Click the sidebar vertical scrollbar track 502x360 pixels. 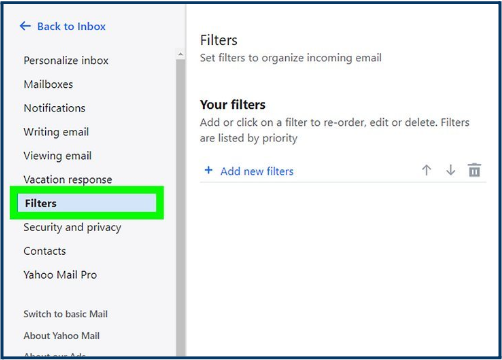tap(180, 207)
